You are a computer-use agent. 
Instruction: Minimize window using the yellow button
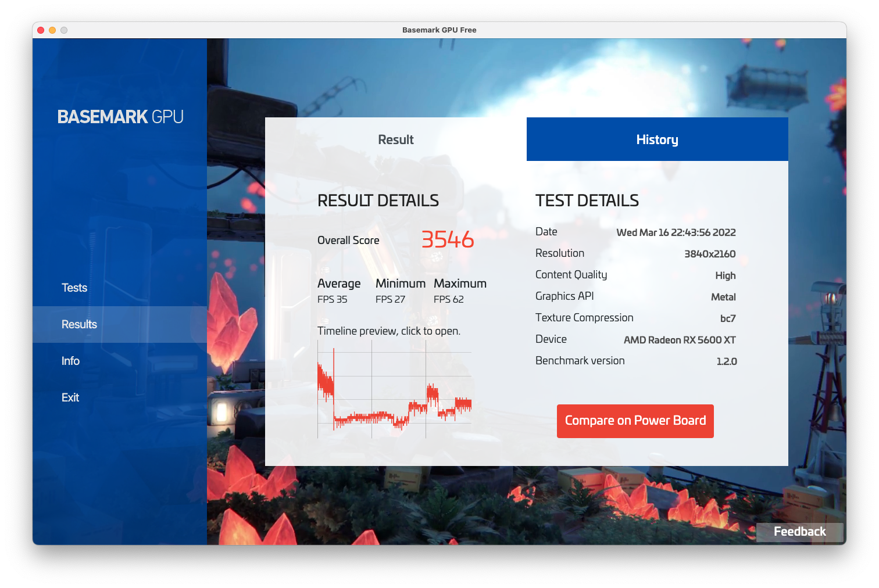(52, 30)
